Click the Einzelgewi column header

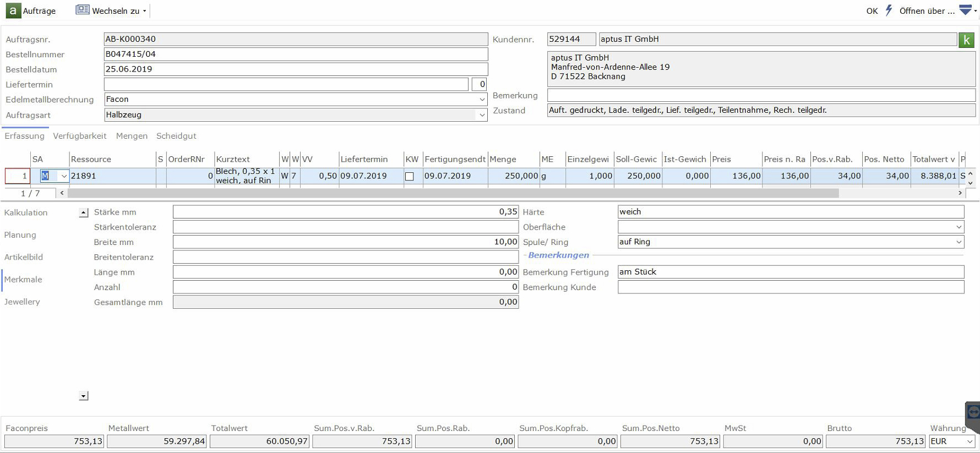590,159
